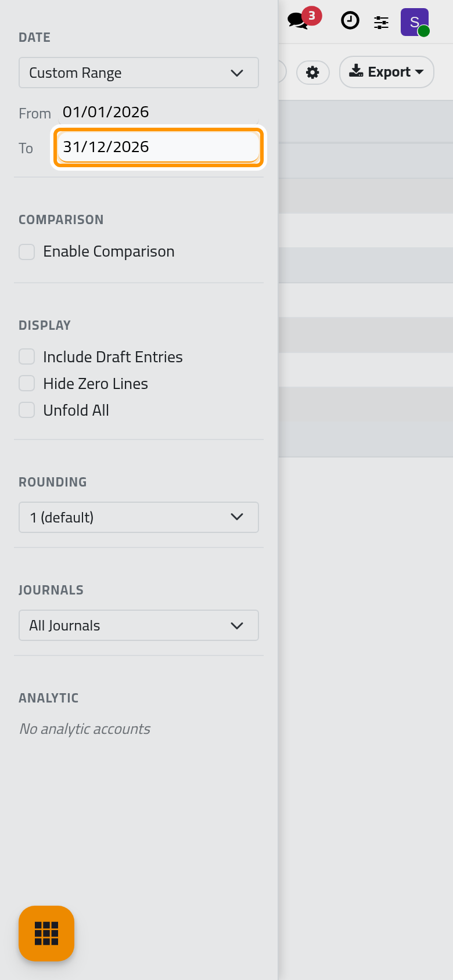The height and width of the screenshot is (980, 453).
Task: Check Hide Zero Lines
Action: point(27,383)
